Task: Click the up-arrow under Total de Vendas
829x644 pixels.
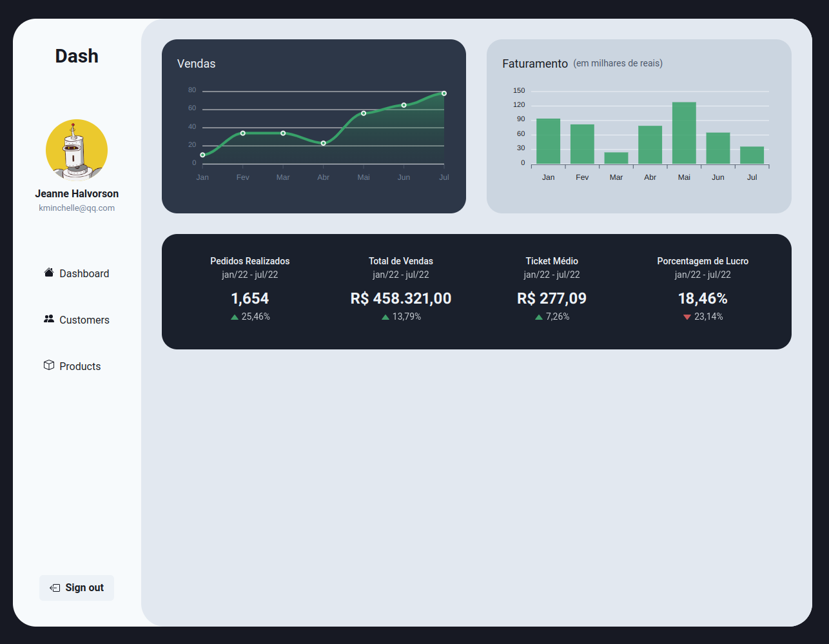Action: tap(385, 317)
